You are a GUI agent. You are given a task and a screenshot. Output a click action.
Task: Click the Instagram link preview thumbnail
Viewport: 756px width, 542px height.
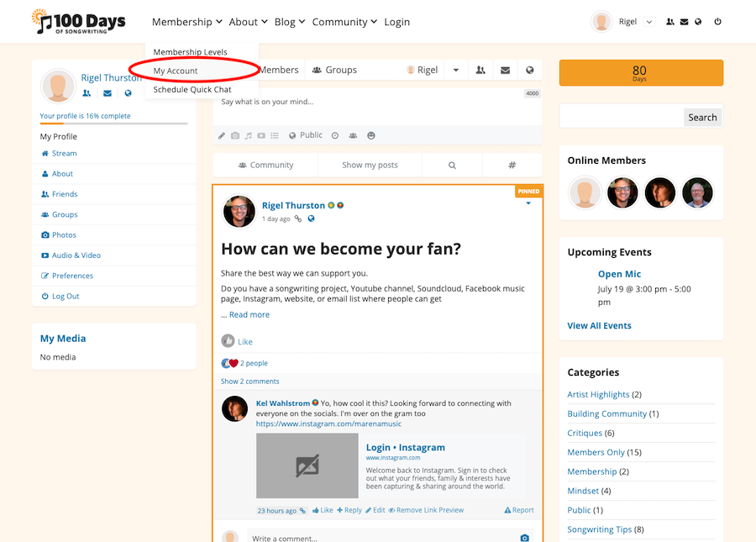(307, 466)
